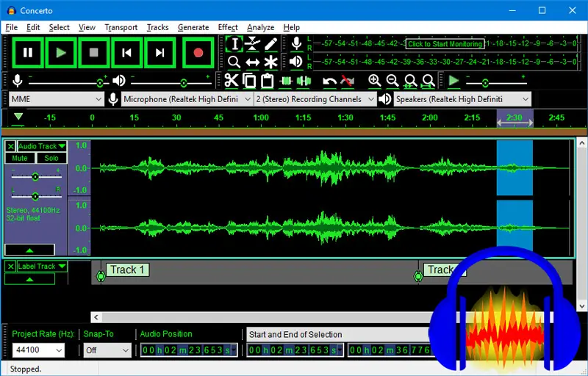This screenshot has height=376, width=588.
Task: Open the Edit menu
Action: (33, 27)
